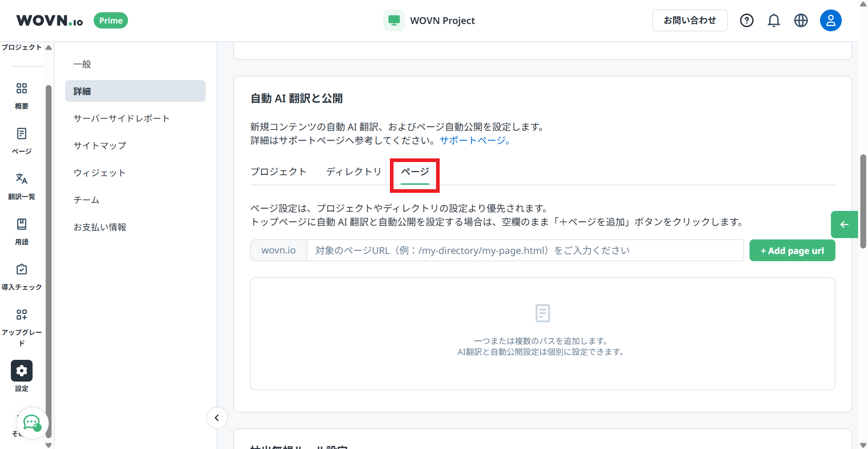Image resolution: width=868 pixels, height=449 pixels.
Task: Click the アップグレード upgrade icon
Action: pos(22,315)
